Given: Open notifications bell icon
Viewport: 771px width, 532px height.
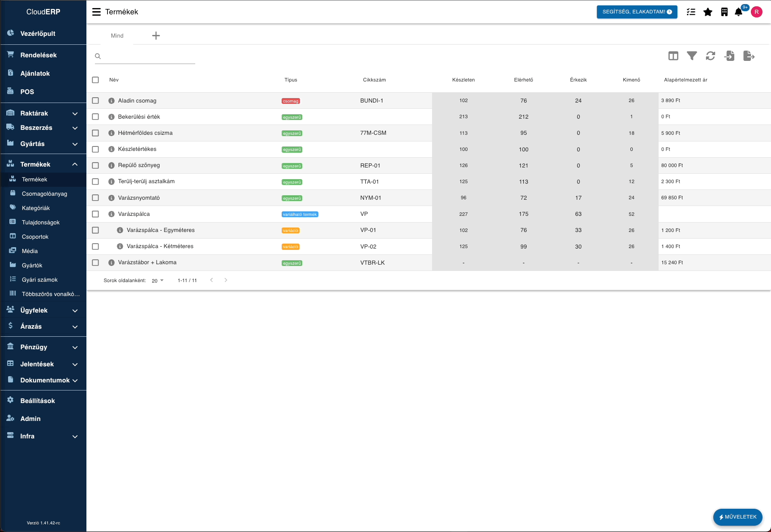Looking at the screenshot, I should pyautogui.click(x=739, y=12).
